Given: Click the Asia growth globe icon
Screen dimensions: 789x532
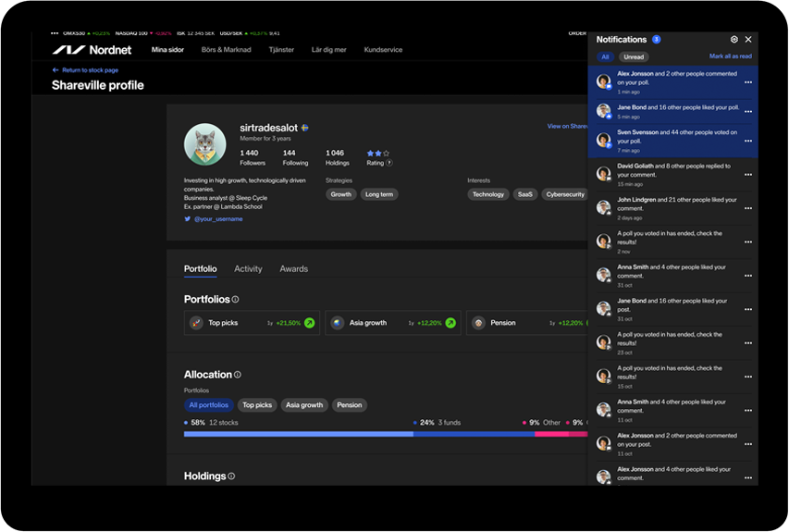Looking at the screenshot, I should (337, 323).
